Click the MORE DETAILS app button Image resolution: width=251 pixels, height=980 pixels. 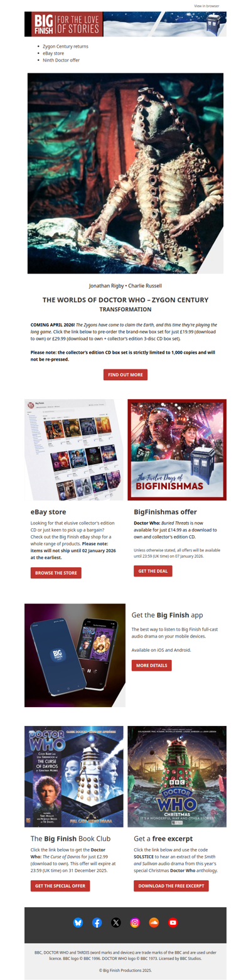coord(151,665)
